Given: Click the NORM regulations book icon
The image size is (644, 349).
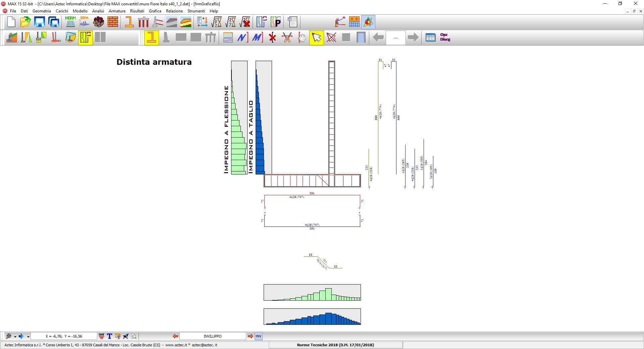Looking at the screenshot, I should pyautogui.click(x=70, y=22).
